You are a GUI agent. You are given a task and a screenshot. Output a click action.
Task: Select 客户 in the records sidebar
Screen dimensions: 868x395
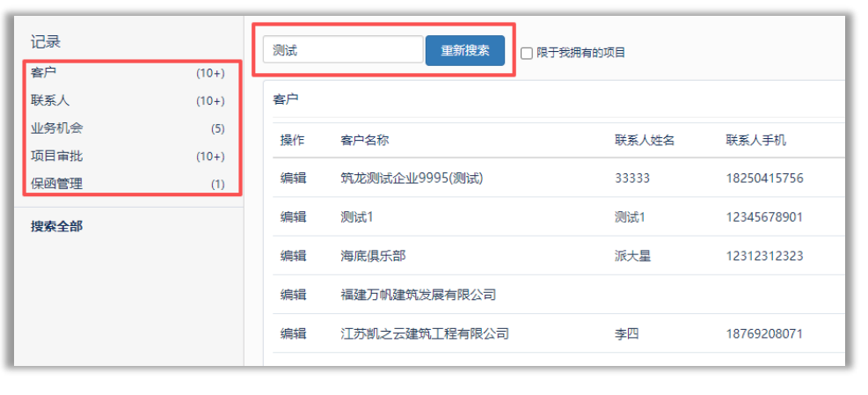[44, 73]
